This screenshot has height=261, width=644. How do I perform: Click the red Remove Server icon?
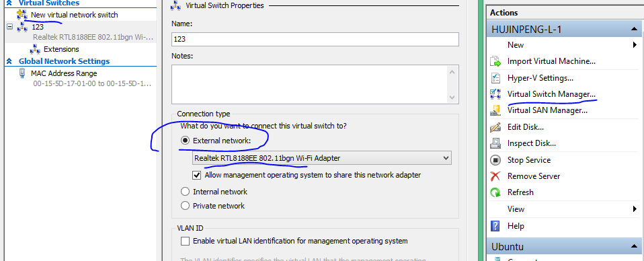[x=495, y=176]
